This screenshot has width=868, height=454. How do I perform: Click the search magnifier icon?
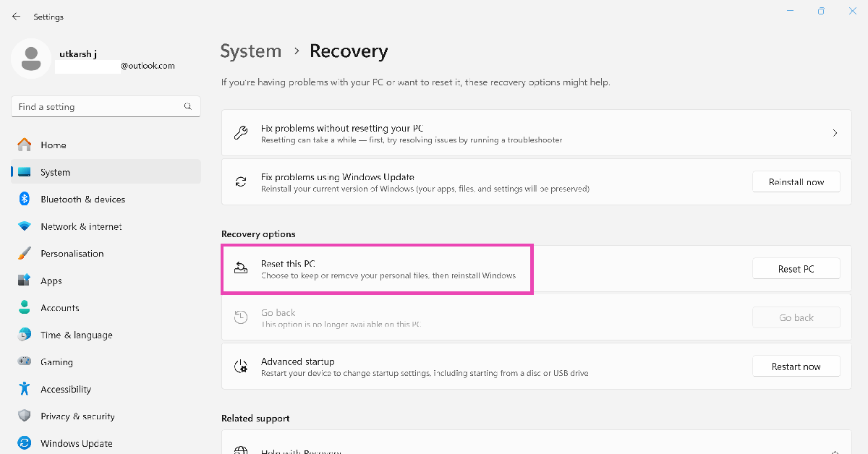coord(188,106)
